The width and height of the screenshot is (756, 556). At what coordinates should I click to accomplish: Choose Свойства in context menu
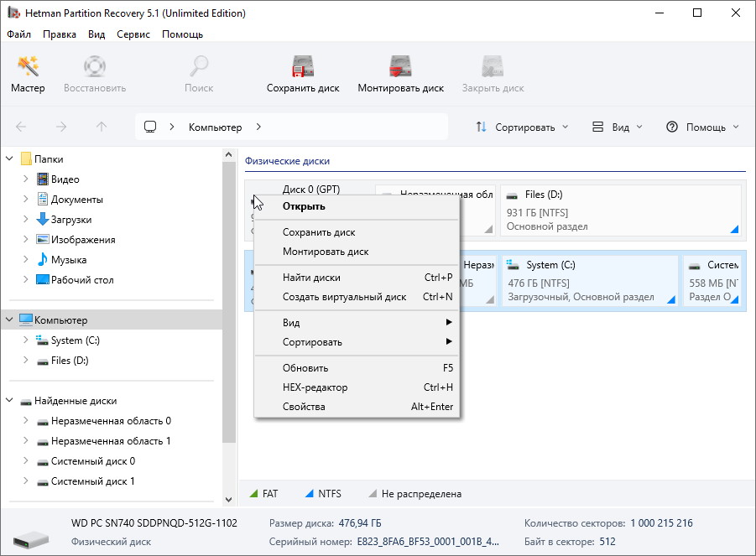[357, 407]
